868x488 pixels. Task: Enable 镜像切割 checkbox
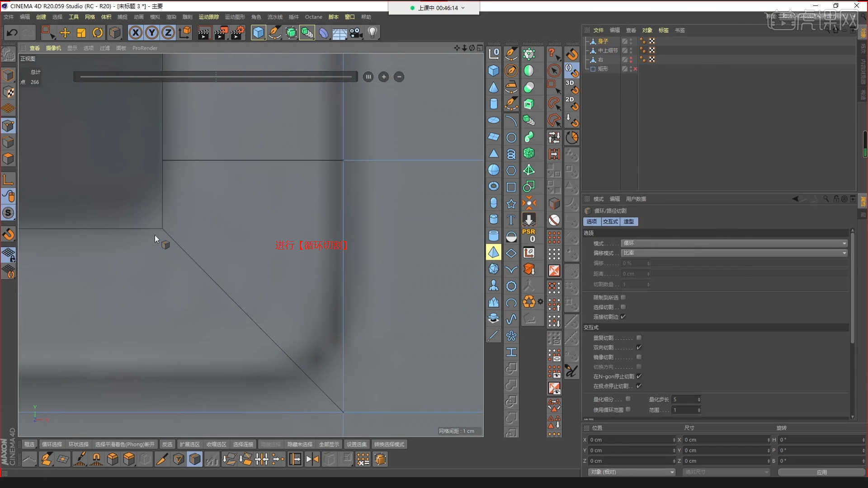click(639, 357)
